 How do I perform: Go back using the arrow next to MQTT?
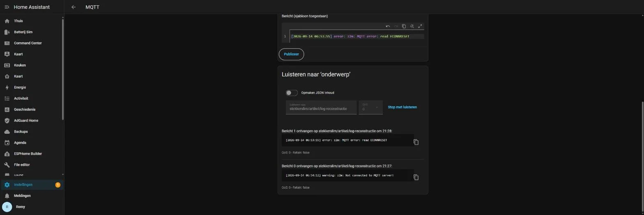pyautogui.click(x=74, y=7)
